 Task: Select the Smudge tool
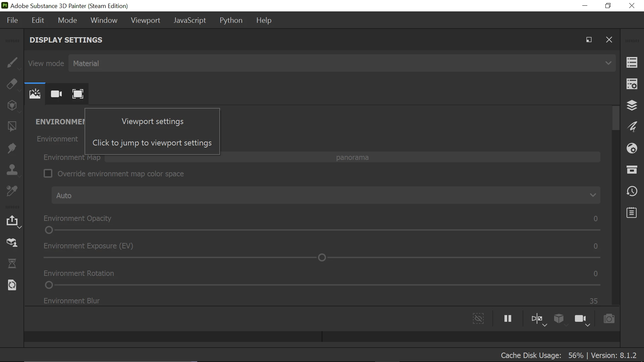[12, 148]
